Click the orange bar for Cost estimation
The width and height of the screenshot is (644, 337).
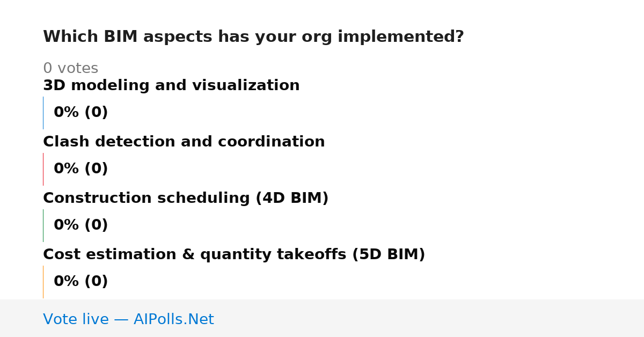click(43, 282)
